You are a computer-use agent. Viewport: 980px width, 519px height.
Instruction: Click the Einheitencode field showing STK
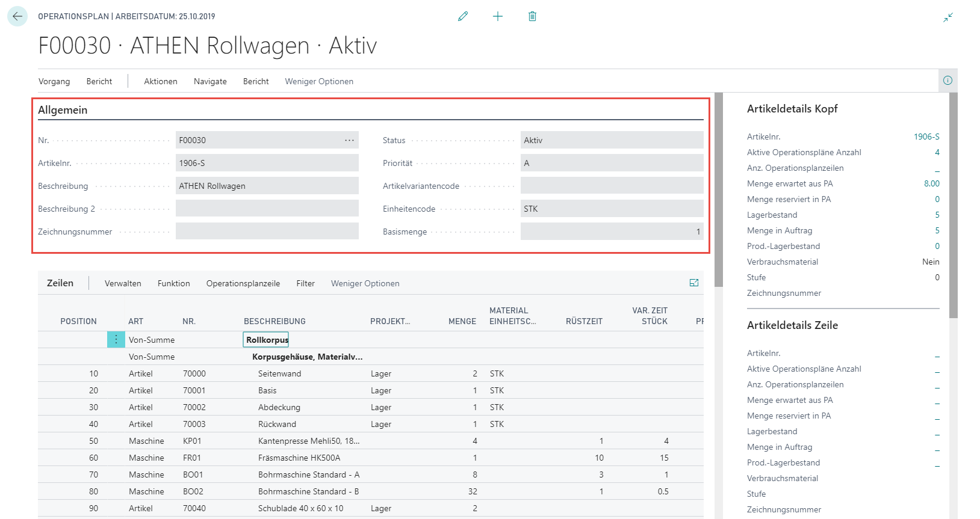612,209
